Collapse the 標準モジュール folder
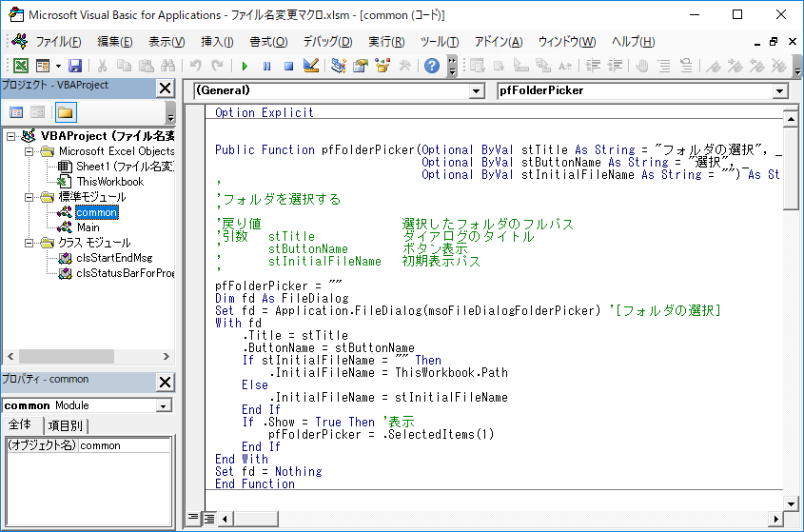 click(x=29, y=197)
